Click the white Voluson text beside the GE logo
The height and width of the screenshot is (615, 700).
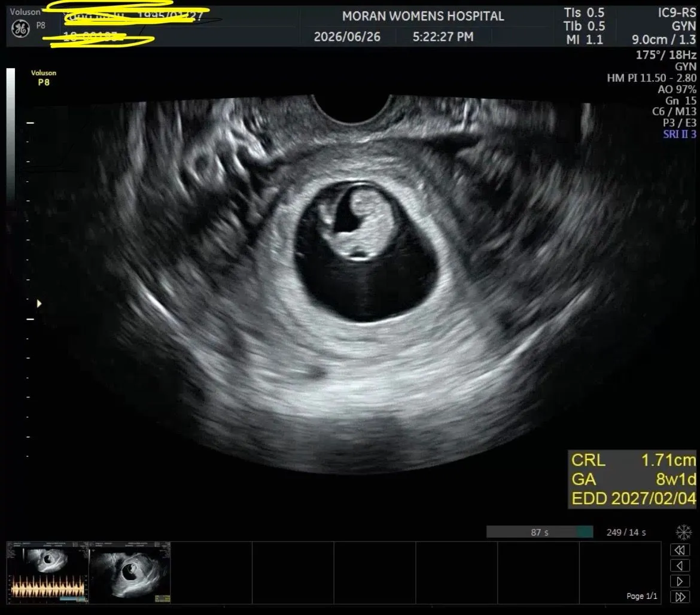25,12
